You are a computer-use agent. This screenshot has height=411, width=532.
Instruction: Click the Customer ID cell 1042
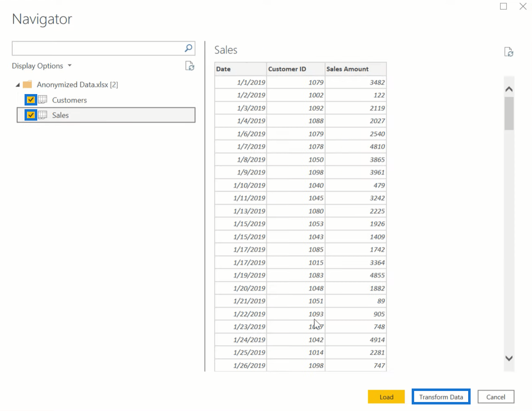(x=296, y=340)
